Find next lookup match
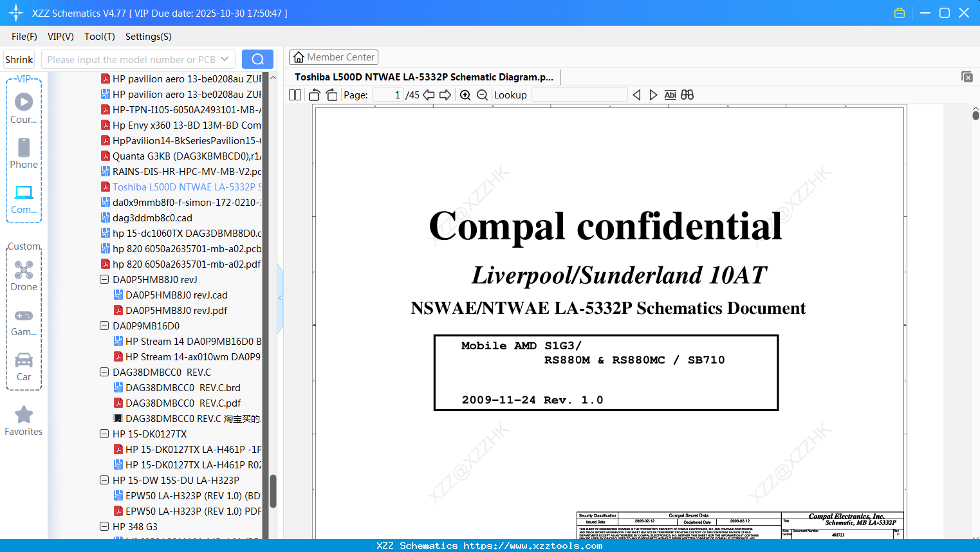 (653, 95)
